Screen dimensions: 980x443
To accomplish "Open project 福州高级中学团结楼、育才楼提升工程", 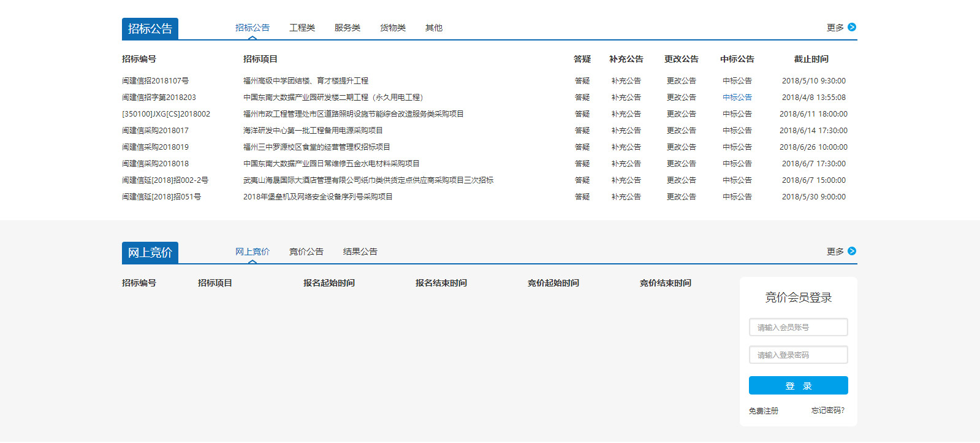I will [x=305, y=81].
